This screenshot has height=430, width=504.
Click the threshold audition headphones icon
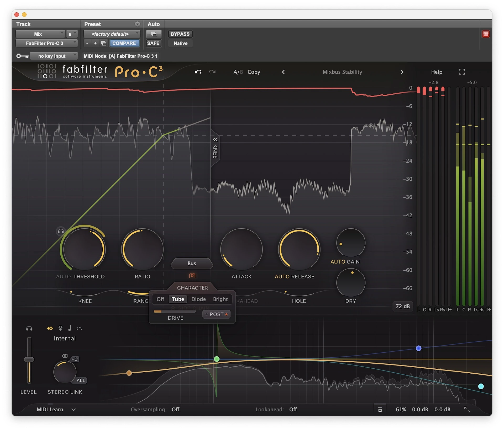[x=61, y=232]
